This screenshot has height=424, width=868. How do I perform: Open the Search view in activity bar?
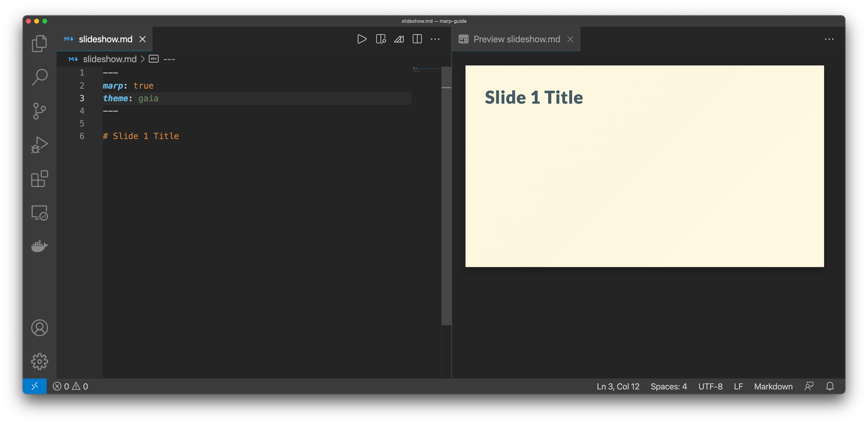pos(39,77)
